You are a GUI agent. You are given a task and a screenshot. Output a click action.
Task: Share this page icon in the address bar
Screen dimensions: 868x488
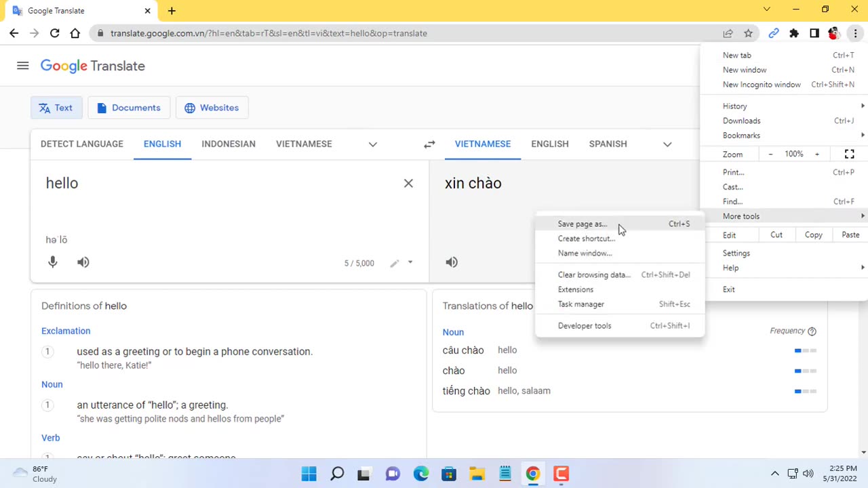[728, 33]
